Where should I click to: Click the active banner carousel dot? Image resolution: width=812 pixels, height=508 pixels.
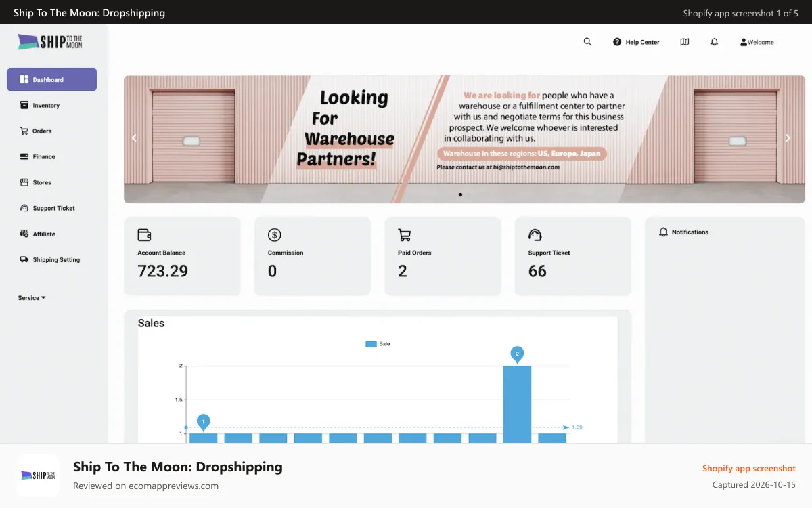click(460, 194)
